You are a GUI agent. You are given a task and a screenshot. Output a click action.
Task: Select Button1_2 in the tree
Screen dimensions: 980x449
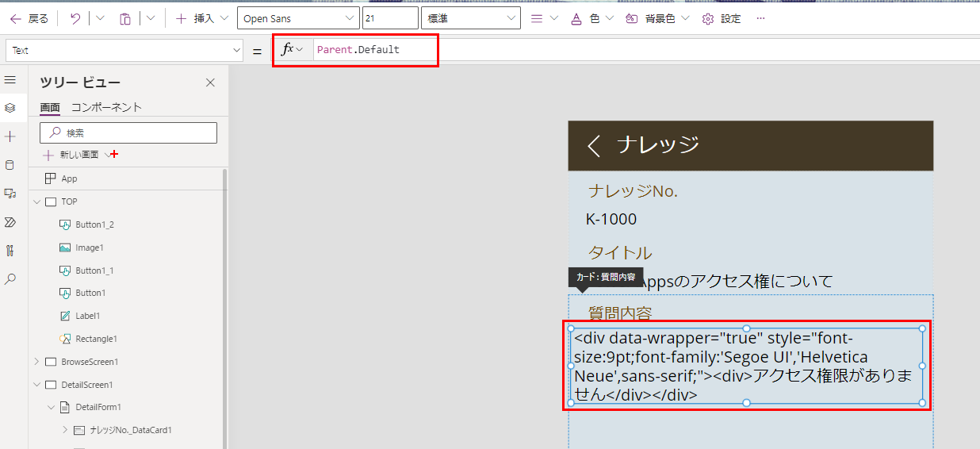point(94,224)
